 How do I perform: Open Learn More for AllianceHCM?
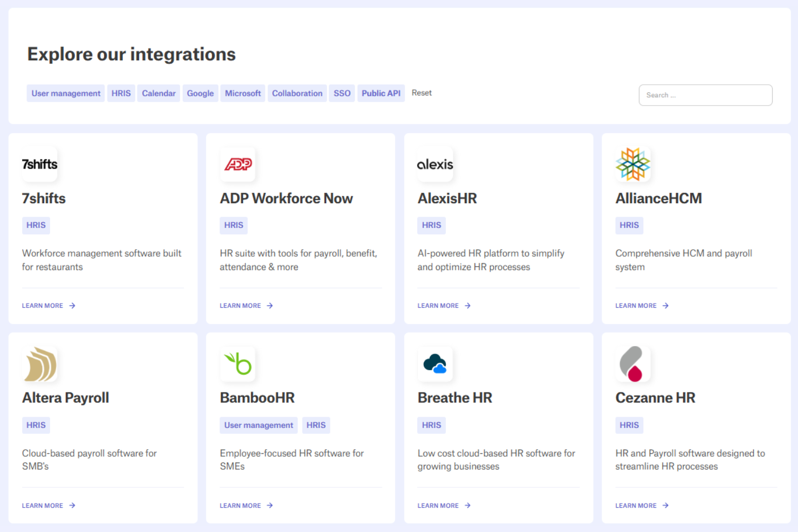coord(642,306)
